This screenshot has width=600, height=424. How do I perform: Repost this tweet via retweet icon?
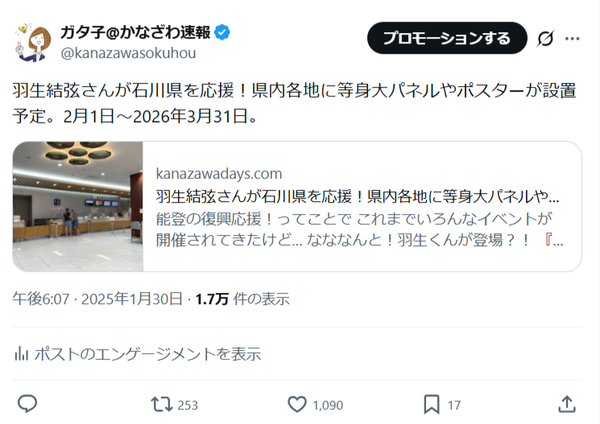(162, 404)
